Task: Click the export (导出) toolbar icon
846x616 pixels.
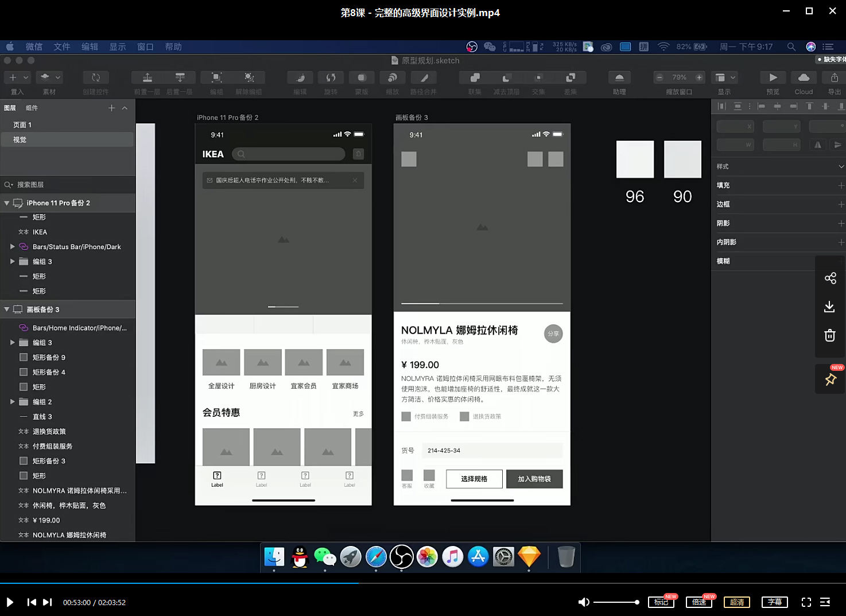Action: tap(834, 78)
